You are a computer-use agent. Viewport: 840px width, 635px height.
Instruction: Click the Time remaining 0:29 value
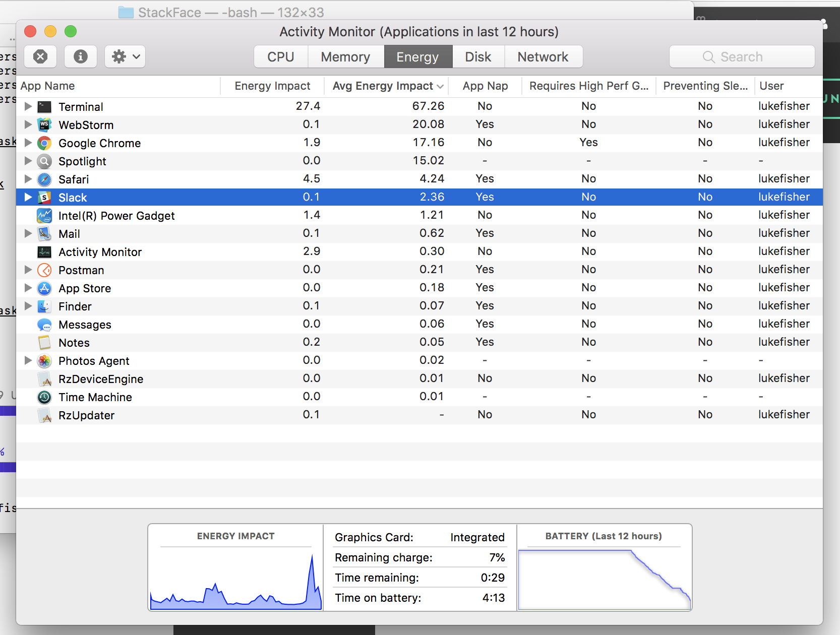[x=493, y=578]
